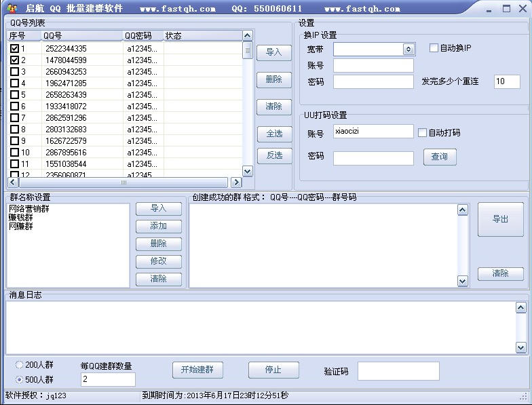The image size is (532, 405).
Task: Click 导入 in group name settings
Action: 159,208
